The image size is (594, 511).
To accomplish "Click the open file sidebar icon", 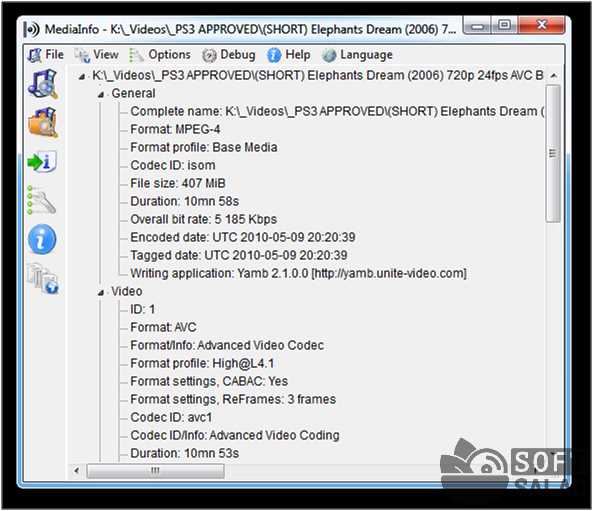I will click(x=43, y=84).
